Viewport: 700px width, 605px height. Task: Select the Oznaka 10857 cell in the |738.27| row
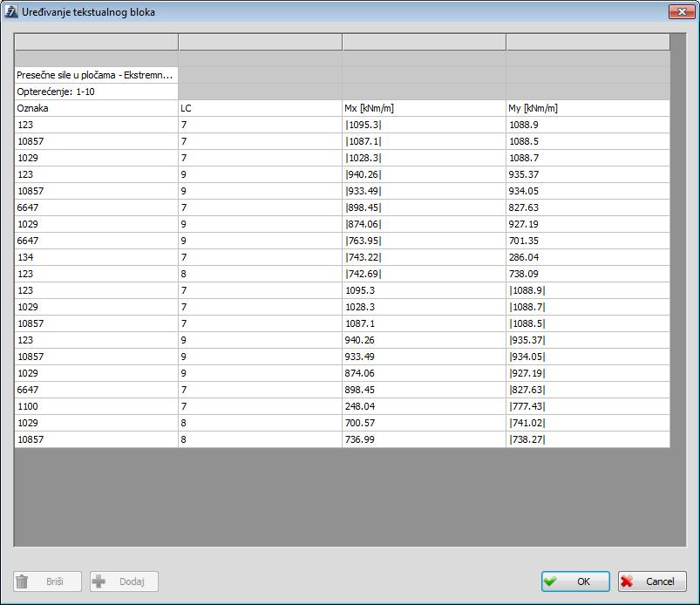pyautogui.click(x=97, y=438)
